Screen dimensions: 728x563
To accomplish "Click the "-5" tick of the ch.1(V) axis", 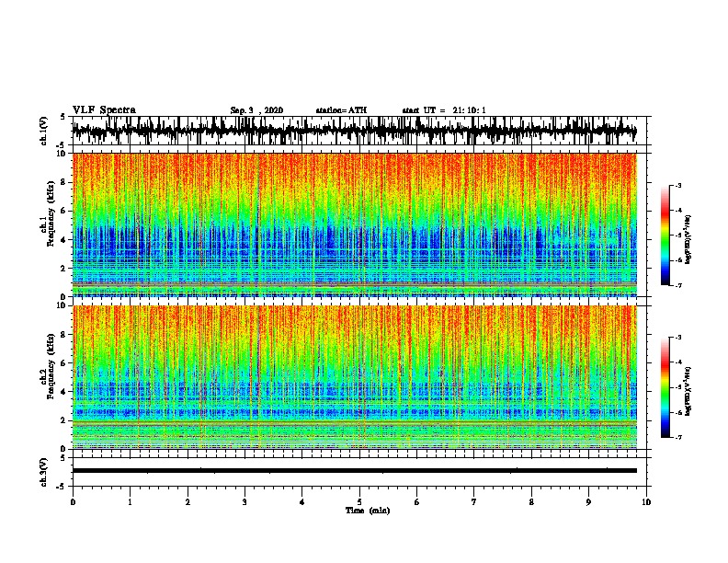I will (x=62, y=145).
